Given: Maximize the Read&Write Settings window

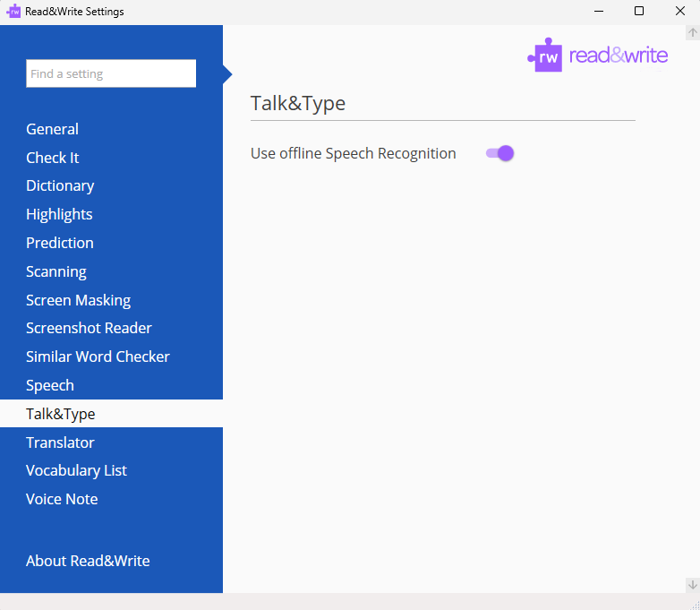Looking at the screenshot, I should [639, 11].
